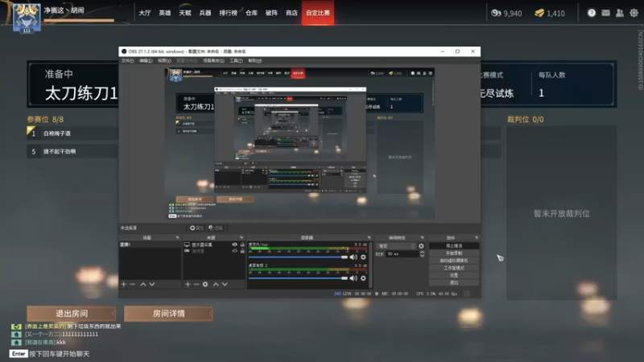Screen dimensions: 644x362
Task: Open source properties gear in 来源 panel footer
Action: [205, 284]
